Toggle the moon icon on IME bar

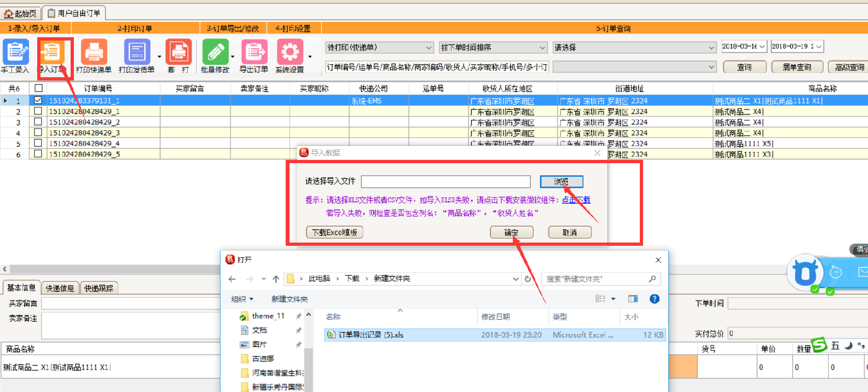(848, 345)
